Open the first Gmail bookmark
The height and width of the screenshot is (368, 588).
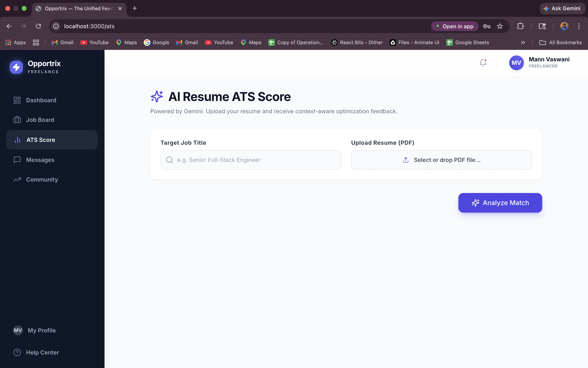[x=62, y=43]
